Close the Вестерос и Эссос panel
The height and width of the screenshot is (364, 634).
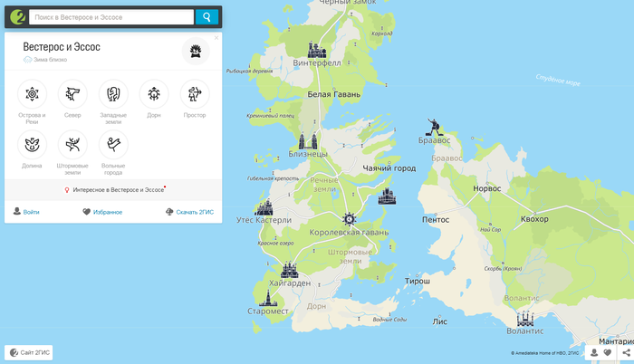216,38
